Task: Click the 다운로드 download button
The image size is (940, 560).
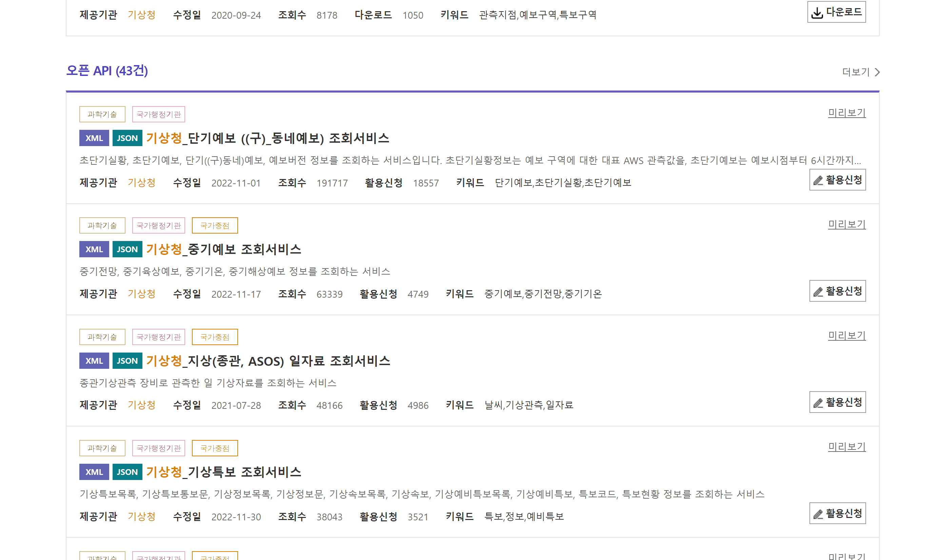Action: tap(836, 12)
